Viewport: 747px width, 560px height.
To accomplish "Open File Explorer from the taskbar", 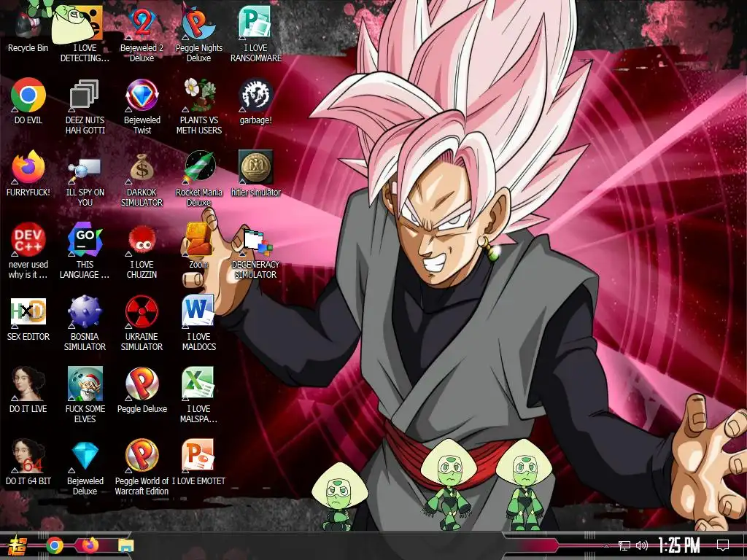I will click(x=125, y=545).
